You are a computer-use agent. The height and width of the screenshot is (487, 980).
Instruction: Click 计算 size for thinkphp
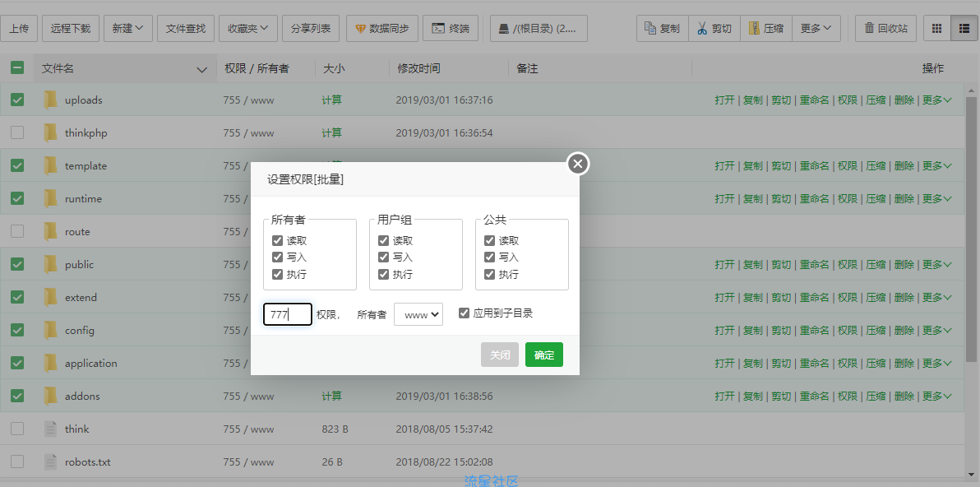(332, 132)
